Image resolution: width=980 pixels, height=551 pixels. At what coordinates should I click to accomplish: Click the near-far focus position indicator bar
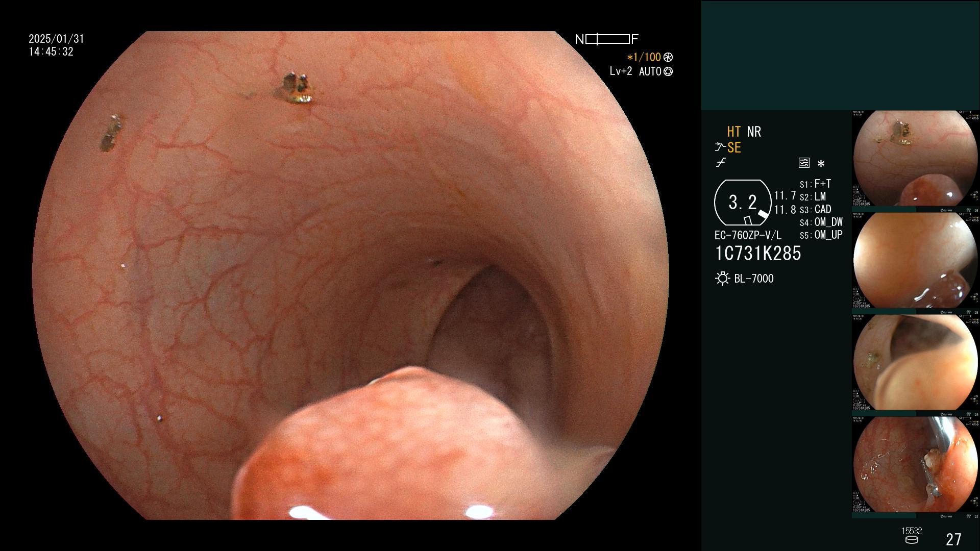coord(607,39)
